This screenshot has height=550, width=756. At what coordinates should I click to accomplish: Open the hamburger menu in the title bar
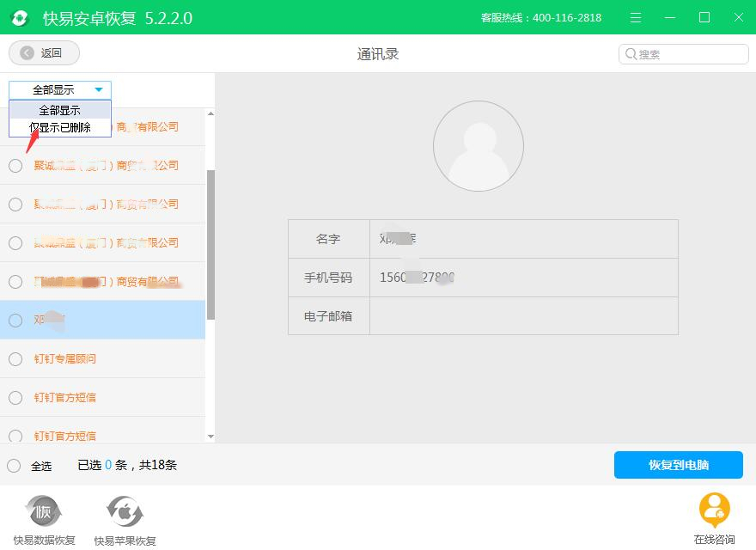coord(635,17)
